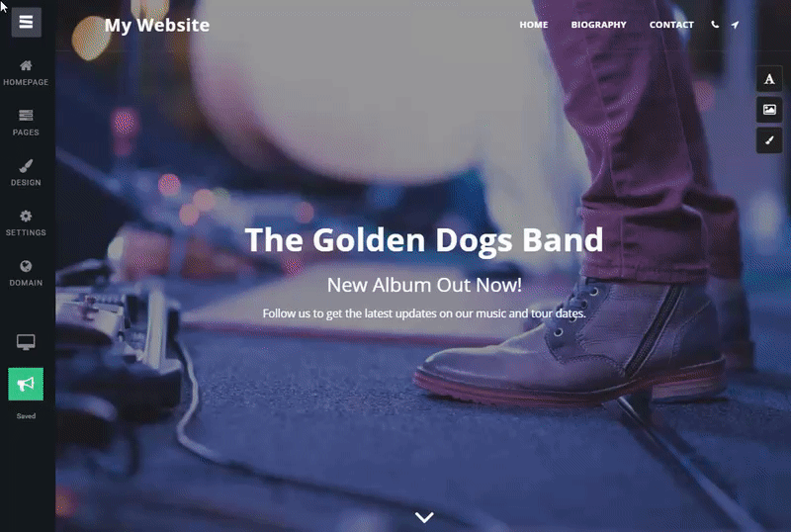
Task: Toggle the hamburger menu button
Action: pos(27,22)
